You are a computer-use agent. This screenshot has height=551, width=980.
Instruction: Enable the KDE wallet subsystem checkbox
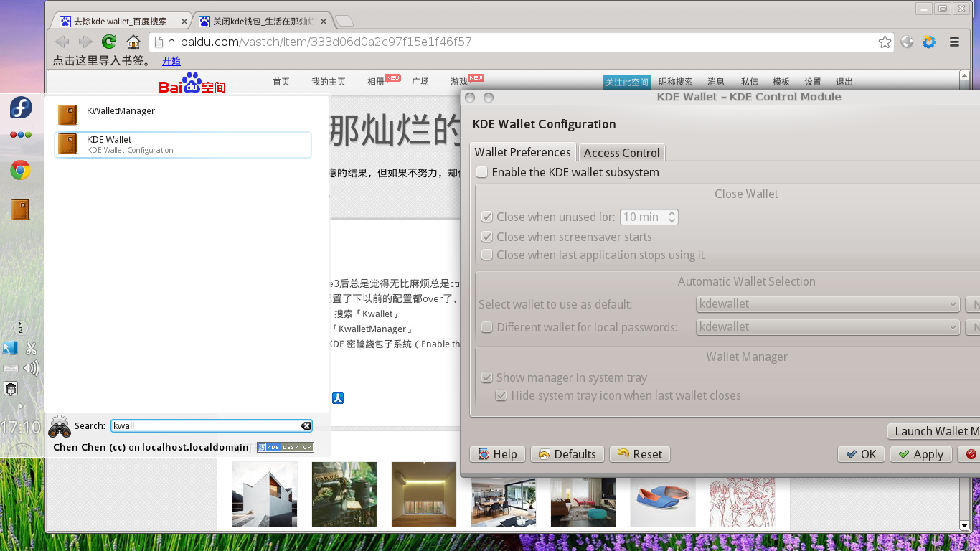pyautogui.click(x=482, y=172)
